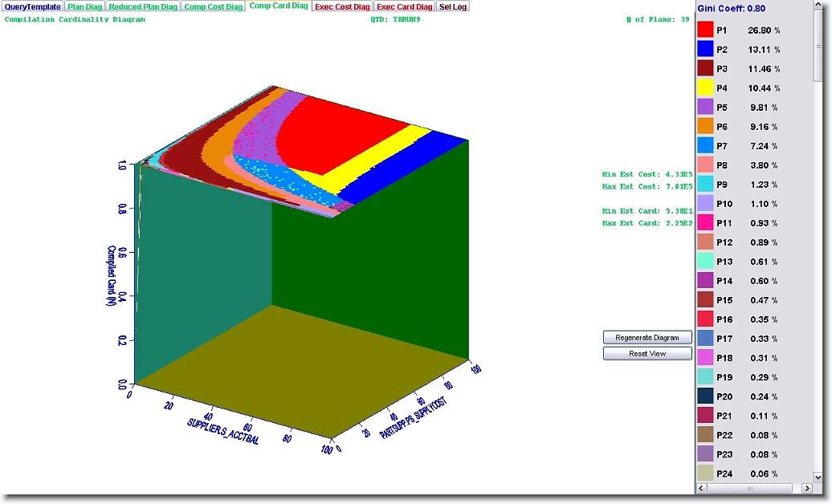Open the QueryTemplate tab

pyautogui.click(x=32, y=6)
